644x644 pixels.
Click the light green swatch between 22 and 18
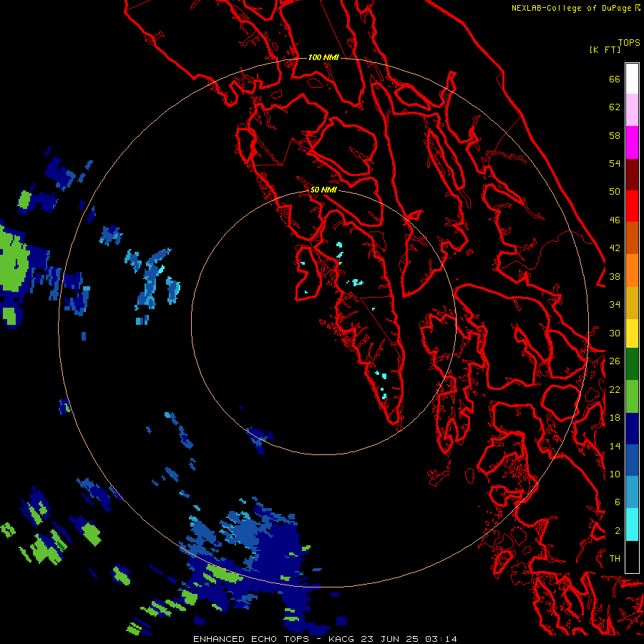coord(632,396)
